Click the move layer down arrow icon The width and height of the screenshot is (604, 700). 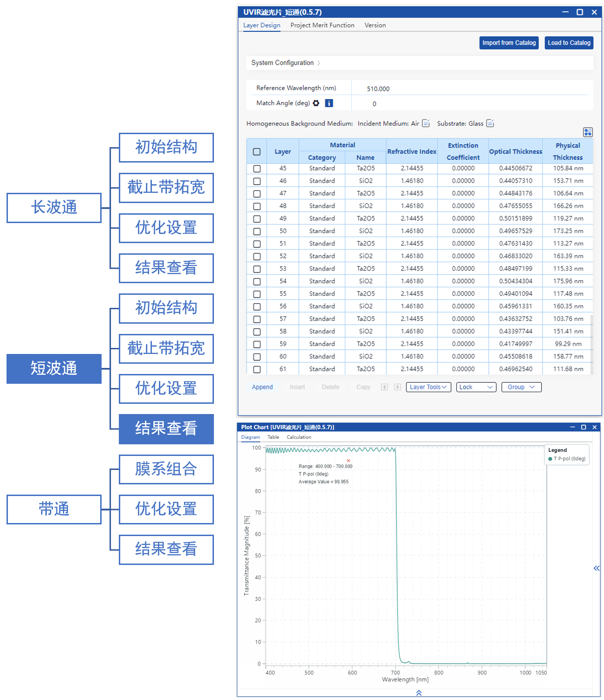[x=398, y=387]
